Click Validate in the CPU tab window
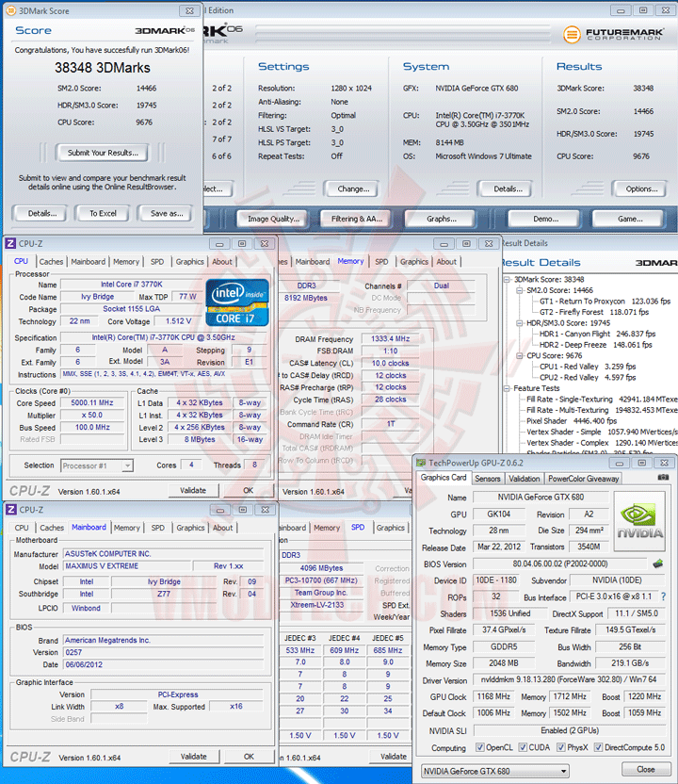Screen dimensions: 678x784 [x=193, y=491]
